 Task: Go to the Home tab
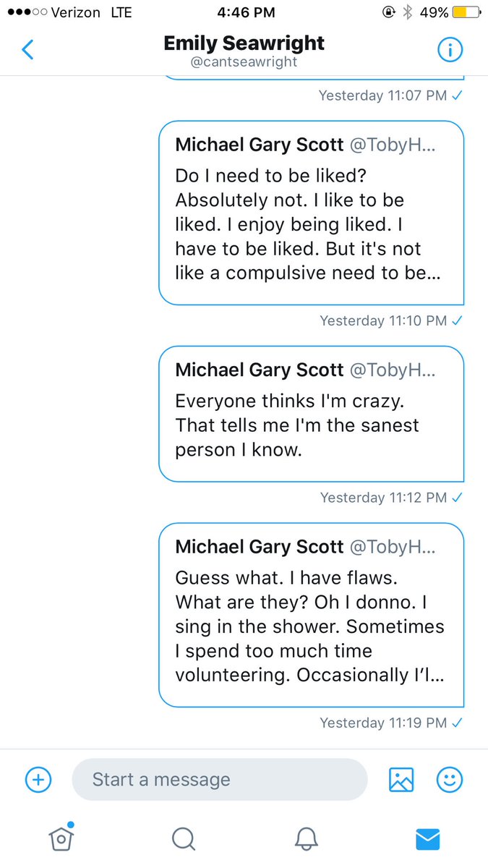61,838
